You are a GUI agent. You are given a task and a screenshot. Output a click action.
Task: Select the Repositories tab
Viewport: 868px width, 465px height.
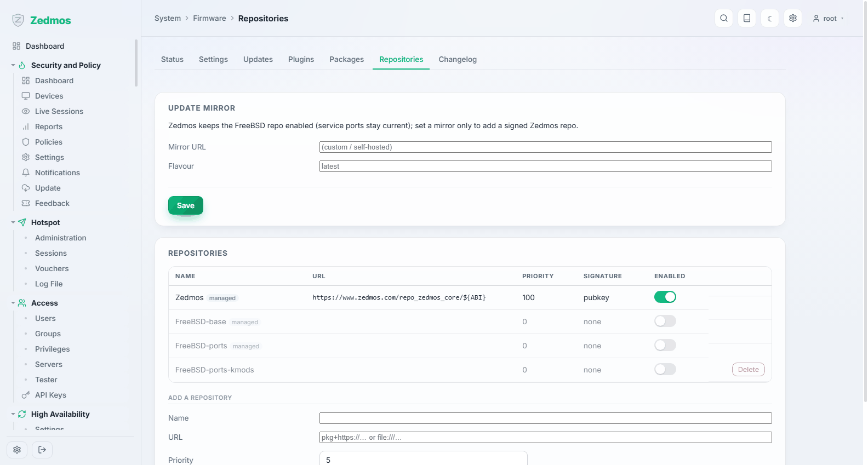click(x=401, y=59)
